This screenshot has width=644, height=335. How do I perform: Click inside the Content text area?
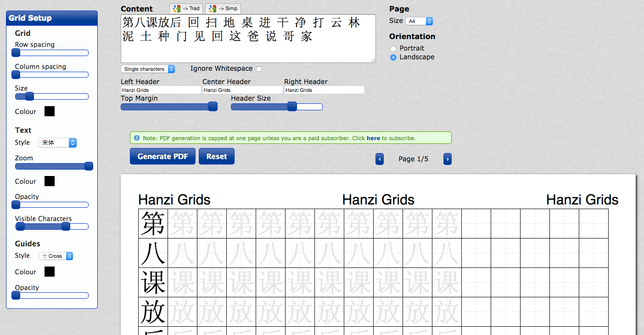[x=248, y=38]
